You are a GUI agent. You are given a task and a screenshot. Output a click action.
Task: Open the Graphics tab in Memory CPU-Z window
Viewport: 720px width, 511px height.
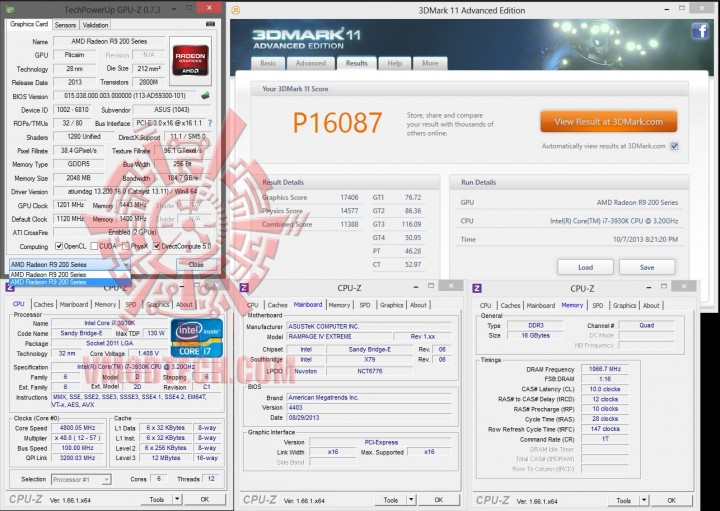624,305
